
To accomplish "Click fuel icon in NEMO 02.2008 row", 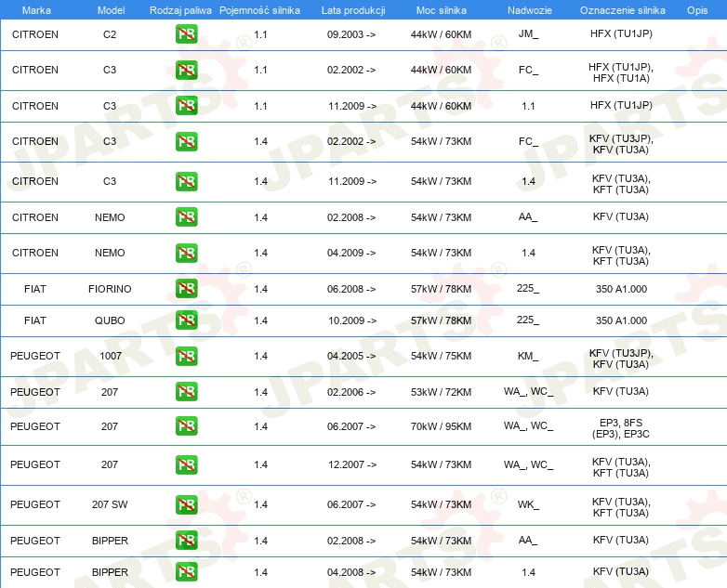I will (x=186, y=216).
